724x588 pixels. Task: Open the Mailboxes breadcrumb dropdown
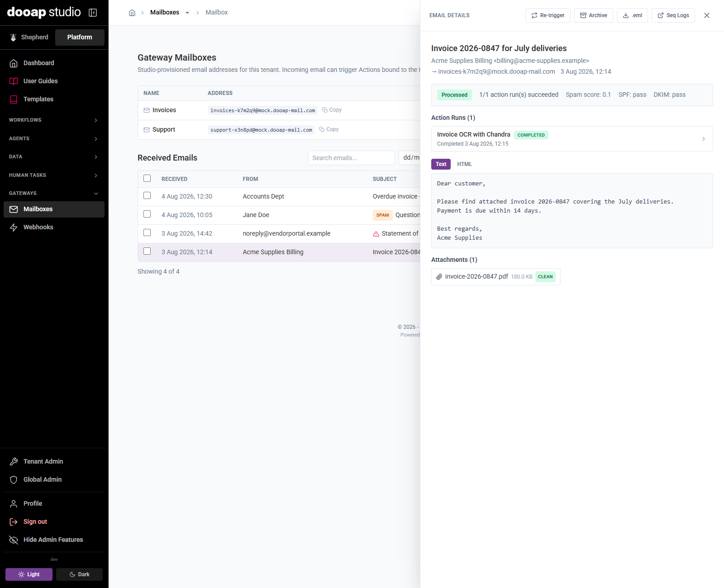coord(187,13)
